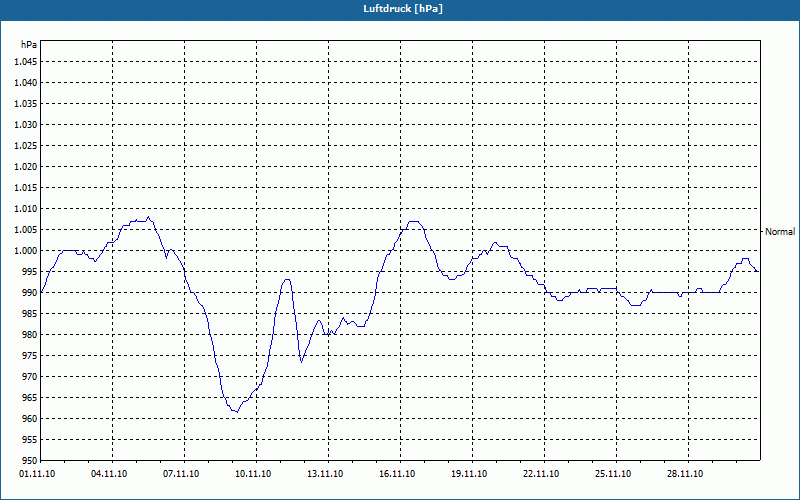
Task: Select the 1.005 pressure axis value
Action: [26, 230]
